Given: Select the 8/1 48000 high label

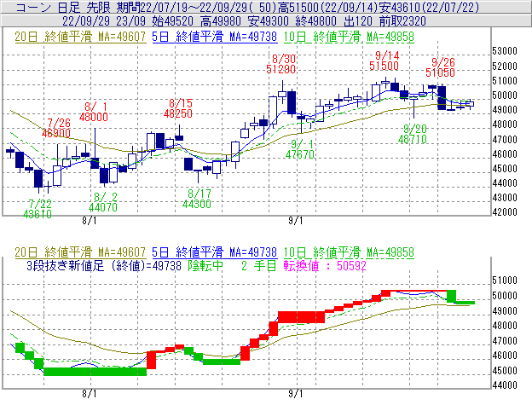Looking at the screenshot, I should [94, 112].
